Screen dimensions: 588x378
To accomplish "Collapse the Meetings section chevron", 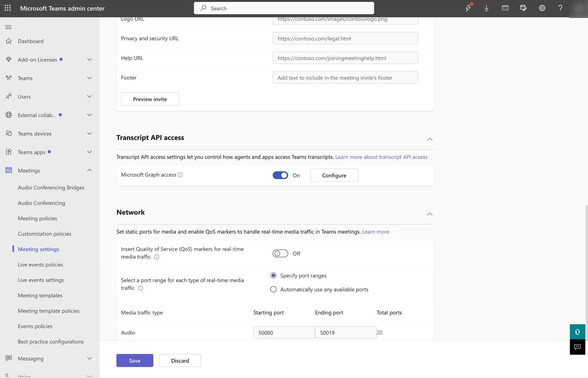I will click(89, 170).
